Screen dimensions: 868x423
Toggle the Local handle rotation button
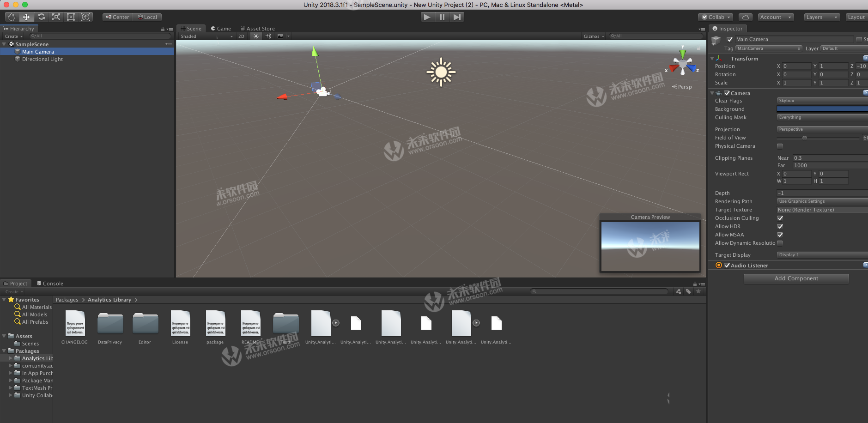pyautogui.click(x=147, y=17)
